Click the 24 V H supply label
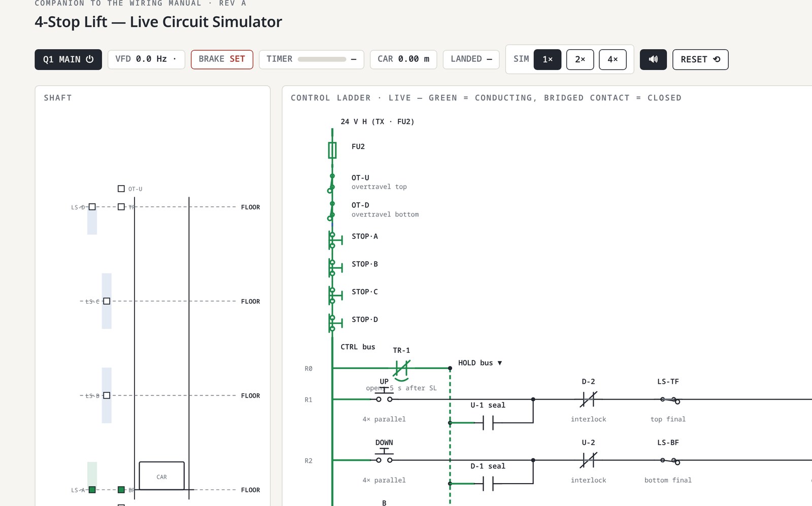Viewport: 812px width, 506px height. tap(378, 122)
